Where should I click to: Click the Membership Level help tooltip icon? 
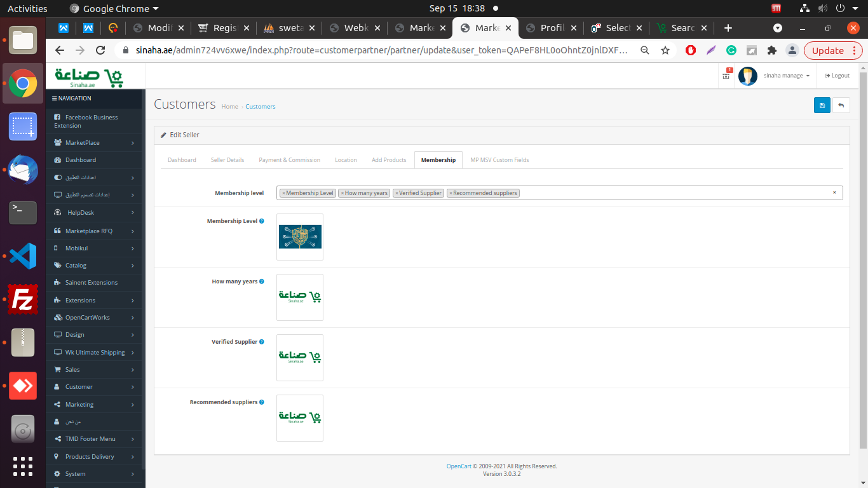click(x=262, y=221)
